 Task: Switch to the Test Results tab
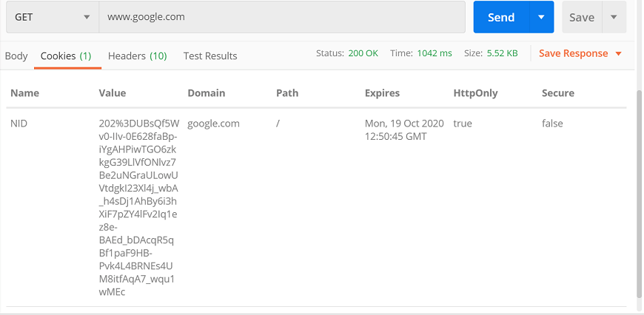click(210, 56)
